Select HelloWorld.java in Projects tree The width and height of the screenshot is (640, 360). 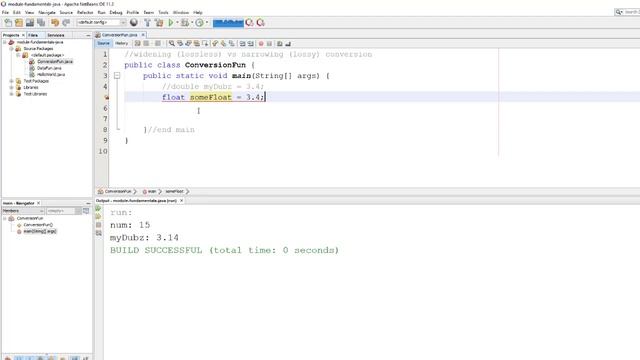51,75
